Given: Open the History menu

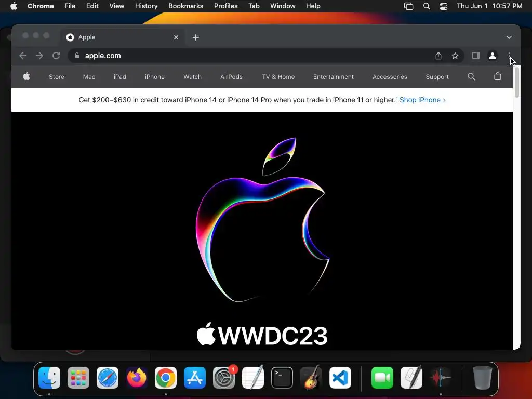Looking at the screenshot, I should (x=146, y=6).
